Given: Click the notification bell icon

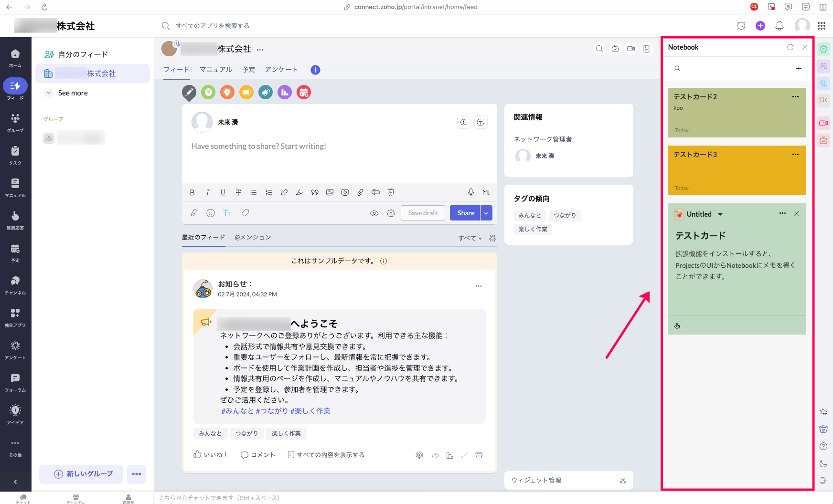Looking at the screenshot, I should 779,26.
